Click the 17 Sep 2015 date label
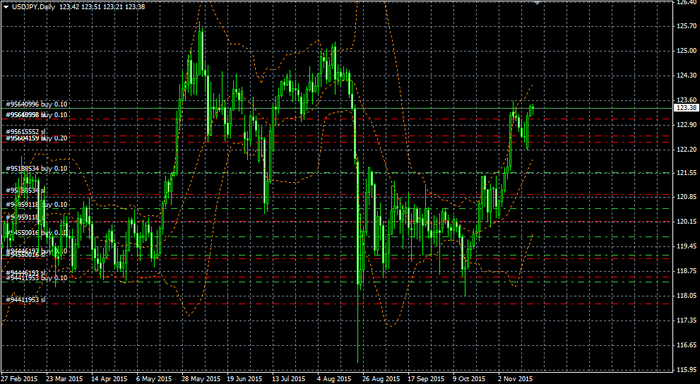Image resolution: width=700 pixels, height=384 pixels. (x=426, y=379)
